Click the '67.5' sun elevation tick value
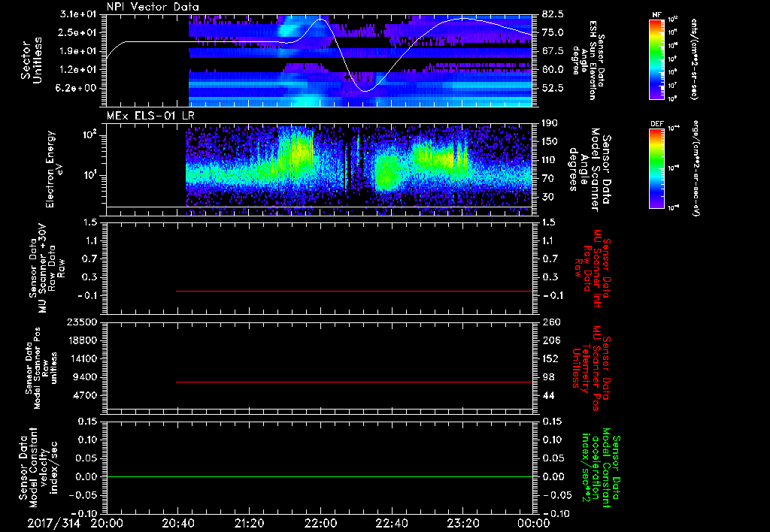This screenshot has width=770, height=532. [x=553, y=51]
